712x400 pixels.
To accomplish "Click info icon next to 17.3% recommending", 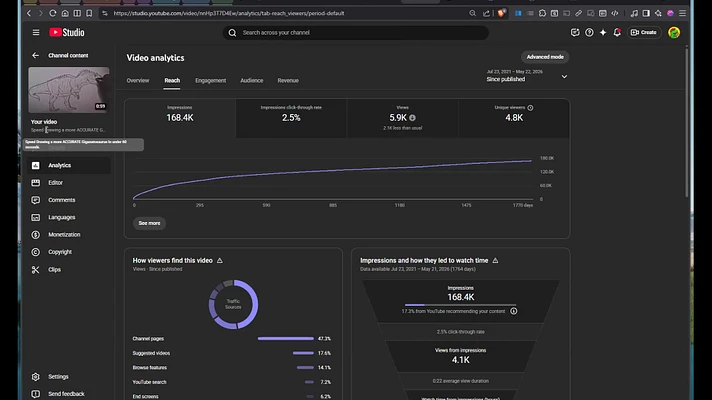I will click(514, 311).
